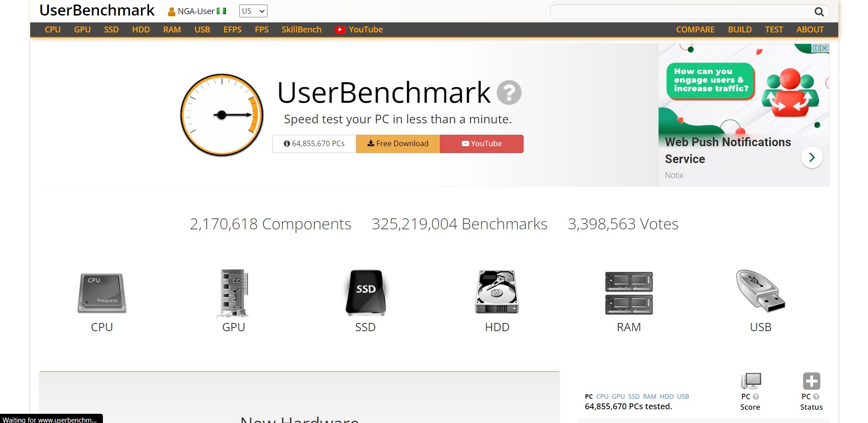Click the Nigerian flag icon

(x=221, y=11)
